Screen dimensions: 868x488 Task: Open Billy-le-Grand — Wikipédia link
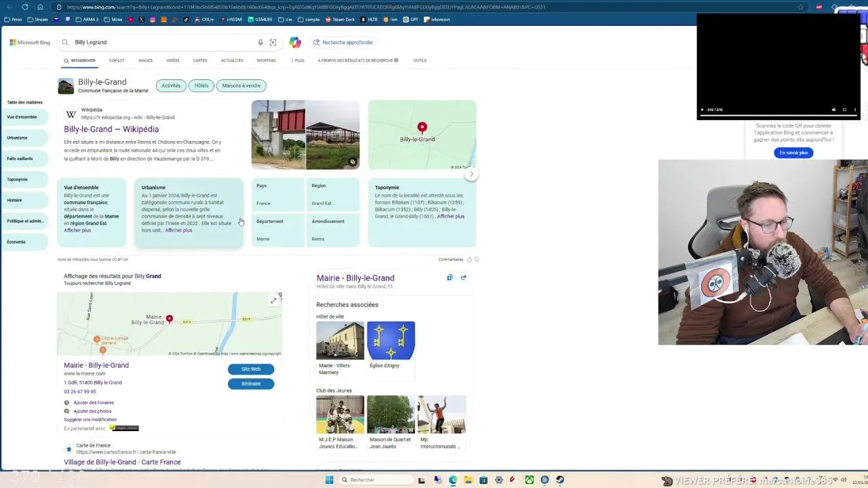[111, 129]
